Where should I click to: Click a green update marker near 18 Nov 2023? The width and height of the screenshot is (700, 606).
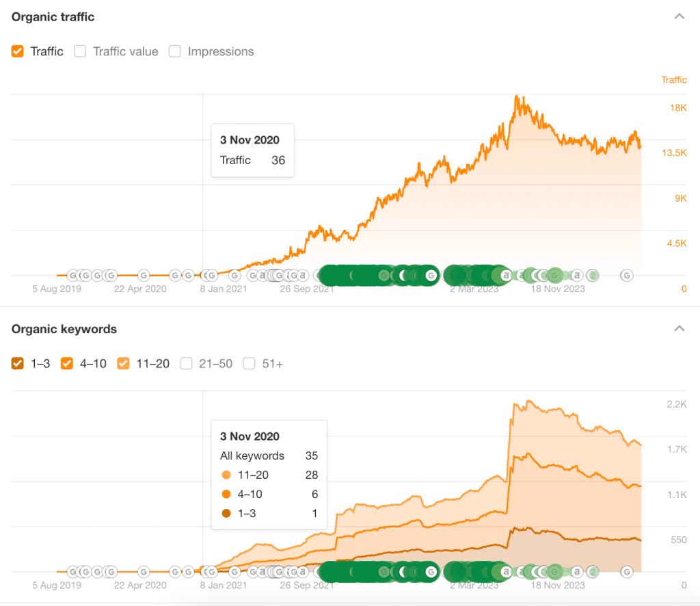click(x=554, y=274)
